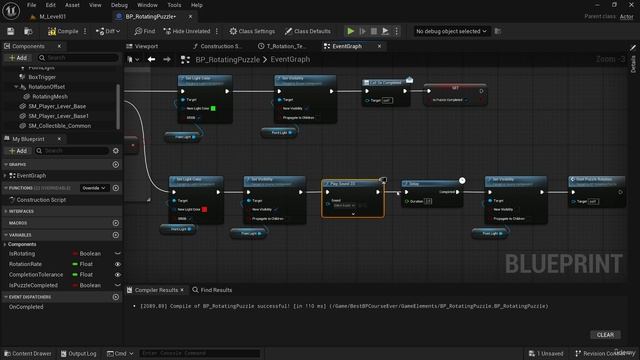Open the Output Log
The width and height of the screenshot is (640, 360).
click(78, 353)
